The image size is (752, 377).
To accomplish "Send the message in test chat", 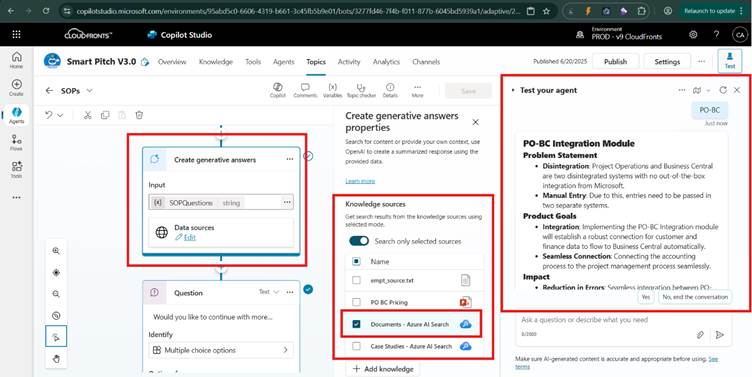I will (719, 335).
